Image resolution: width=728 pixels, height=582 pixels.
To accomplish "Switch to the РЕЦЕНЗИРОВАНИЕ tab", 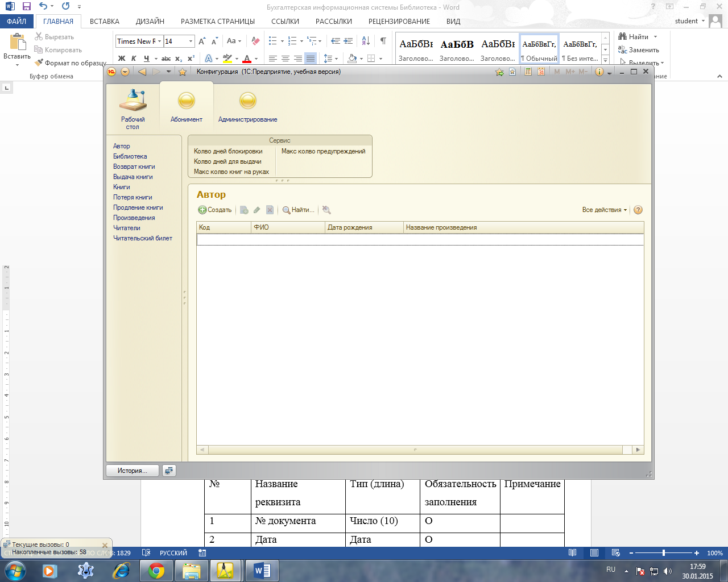I will [399, 21].
